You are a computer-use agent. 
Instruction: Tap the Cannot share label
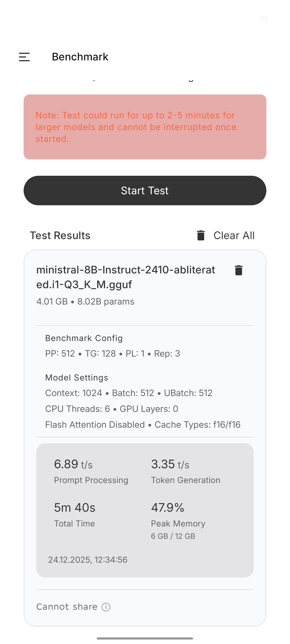(67, 607)
